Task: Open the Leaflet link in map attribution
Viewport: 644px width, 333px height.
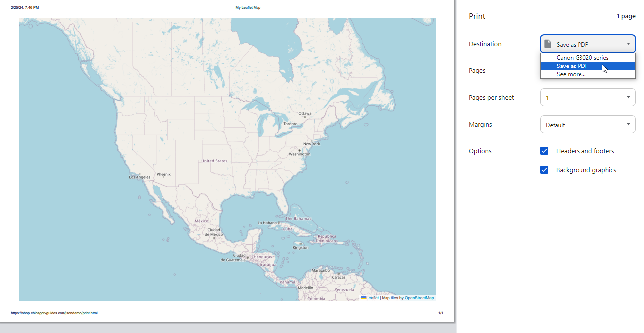Action: click(372, 298)
